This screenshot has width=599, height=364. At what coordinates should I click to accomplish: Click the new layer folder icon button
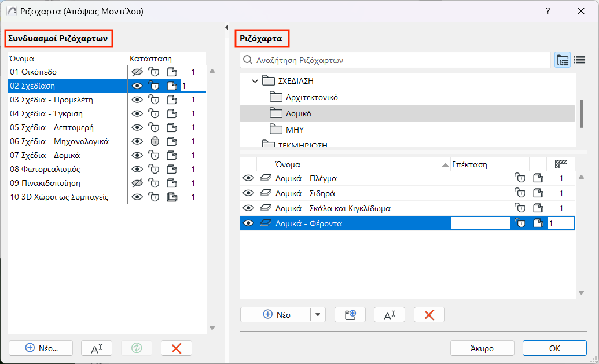(x=350, y=315)
